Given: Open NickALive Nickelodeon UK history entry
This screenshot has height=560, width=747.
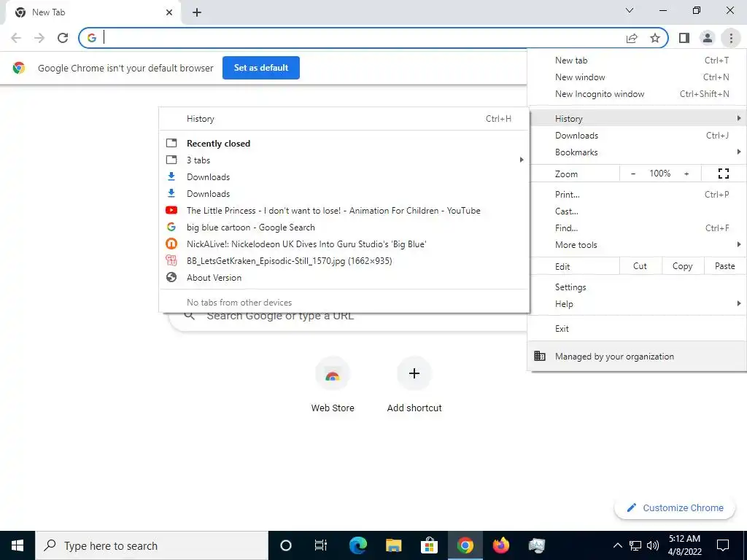Looking at the screenshot, I should pos(344,244).
